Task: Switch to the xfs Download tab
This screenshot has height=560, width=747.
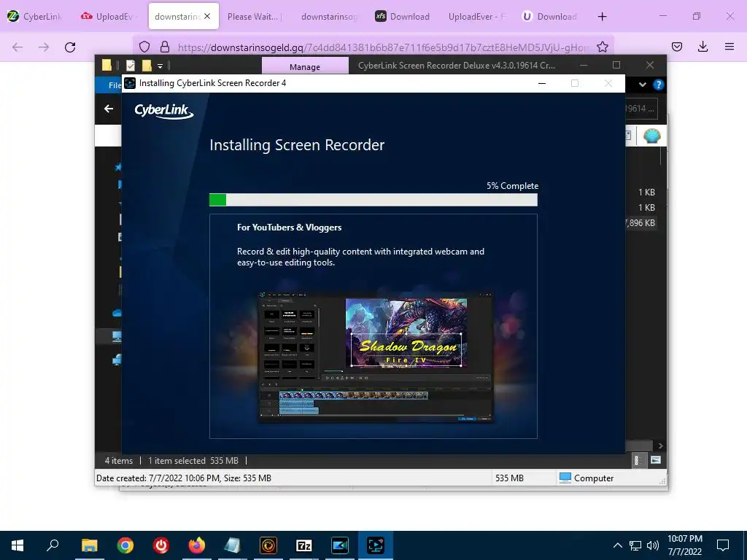Action: point(403,16)
